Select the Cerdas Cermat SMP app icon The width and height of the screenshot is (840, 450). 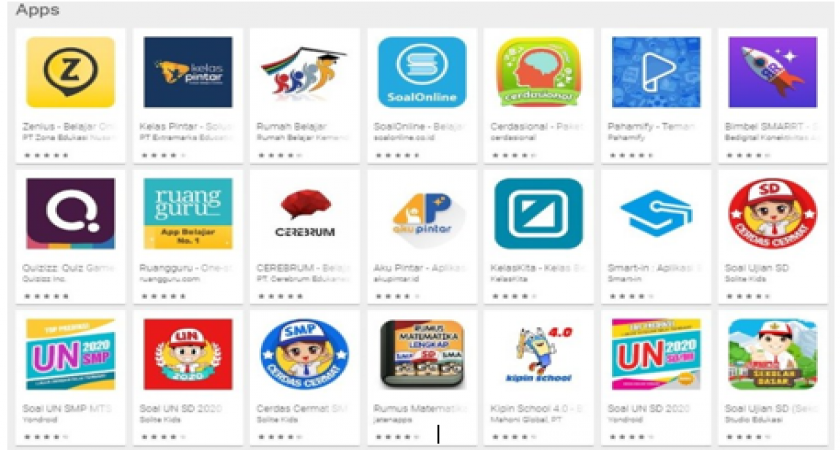point(304,354)
